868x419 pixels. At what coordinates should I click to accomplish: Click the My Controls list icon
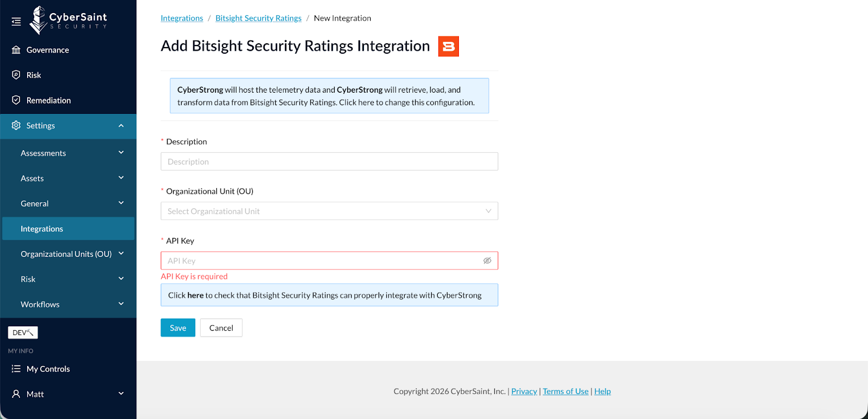tap(16, 369)
